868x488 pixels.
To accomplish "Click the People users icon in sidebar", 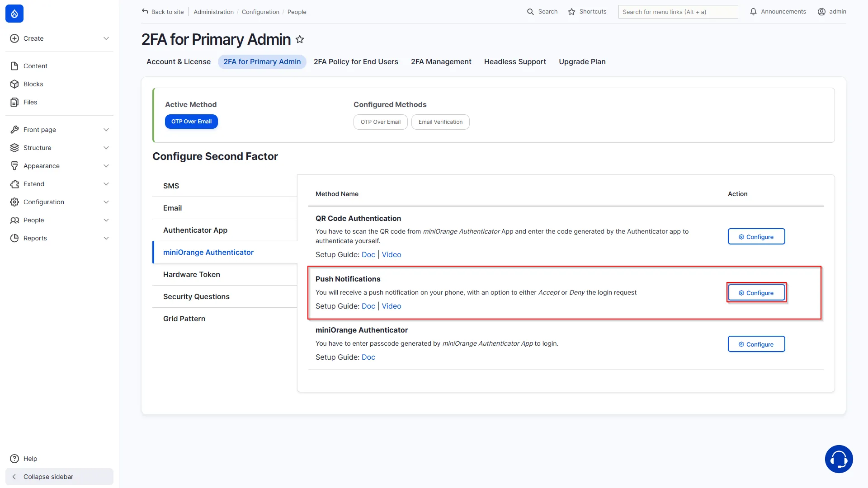I will pyautogui.click(x=14, y=220).
